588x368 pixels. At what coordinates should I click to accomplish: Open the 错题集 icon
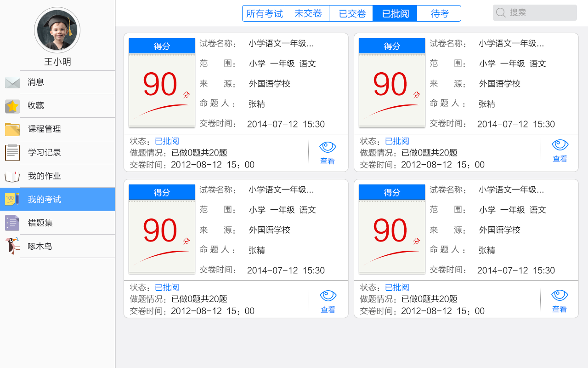[12, 223]
